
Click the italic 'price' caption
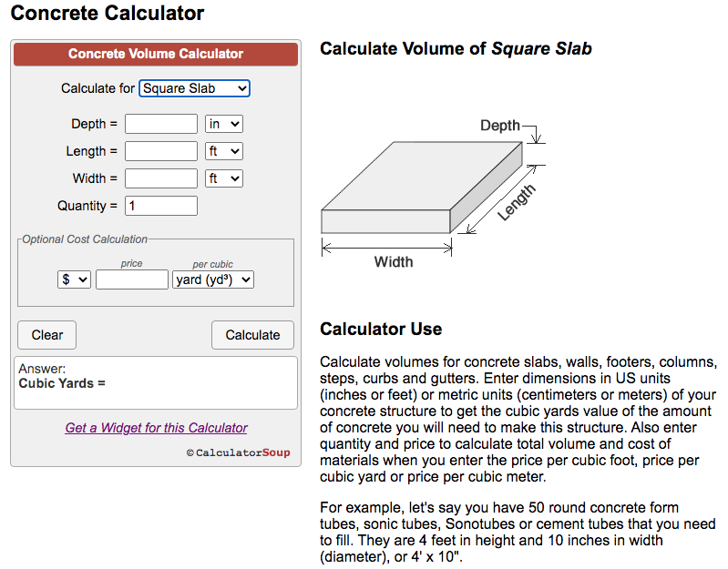coord(131,263)
